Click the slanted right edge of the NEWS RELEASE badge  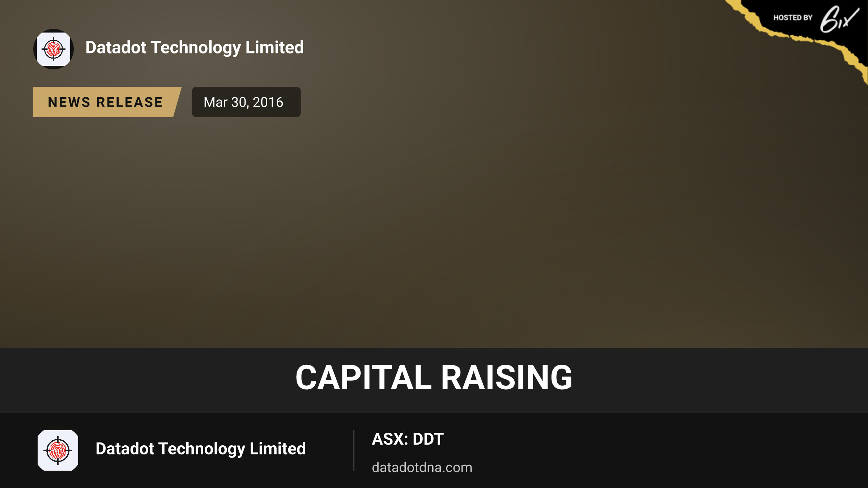tap(177, 102)
